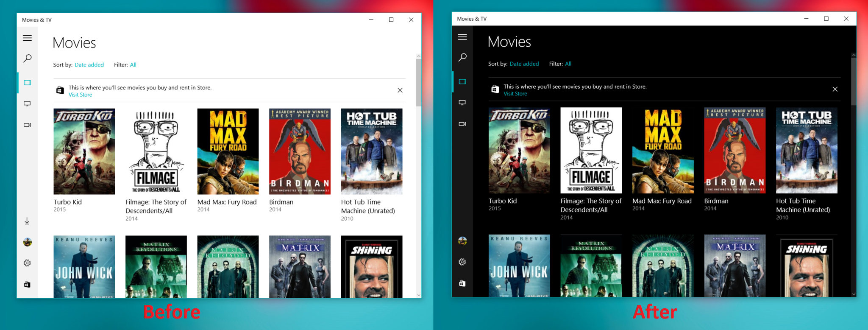The image size is (868, 330).
Task: Open 'Date added' sort dropdown in light-theme window
Action: 89,65
